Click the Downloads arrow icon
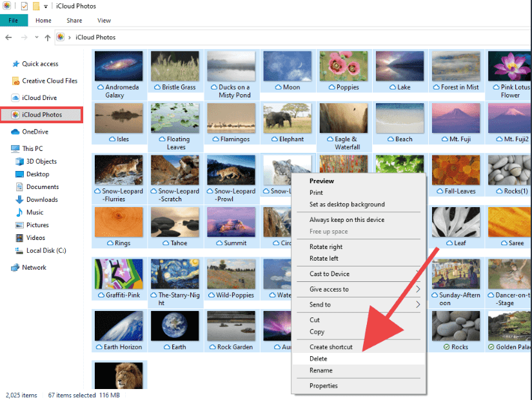The height and width of the screenshot is (400, 532). pyautogui.click(x=20, y=199)
